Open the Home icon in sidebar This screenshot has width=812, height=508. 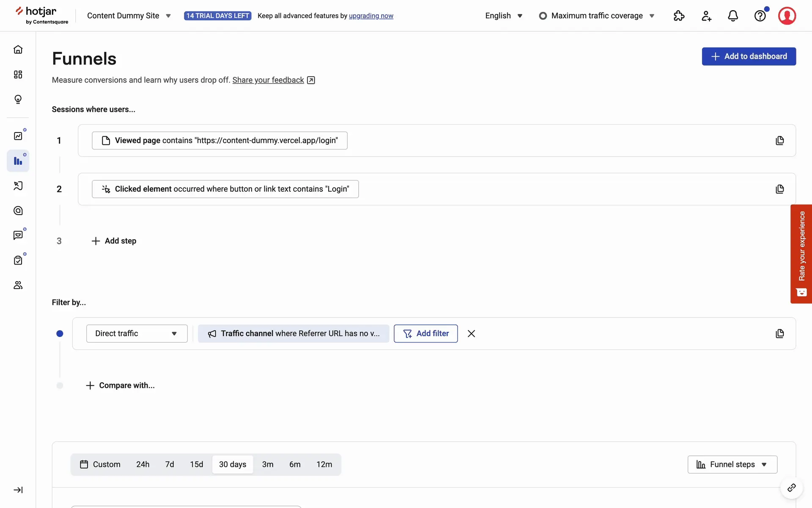pos(18,50)
